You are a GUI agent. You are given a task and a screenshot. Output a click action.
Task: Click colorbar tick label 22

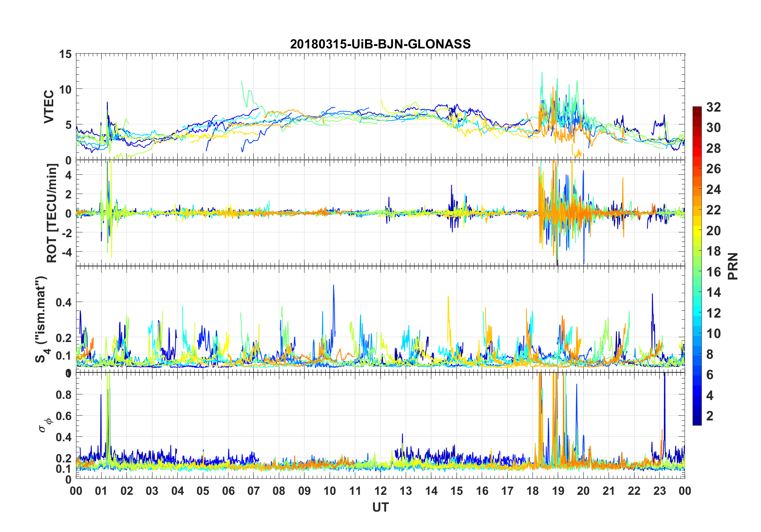[713, 210]
